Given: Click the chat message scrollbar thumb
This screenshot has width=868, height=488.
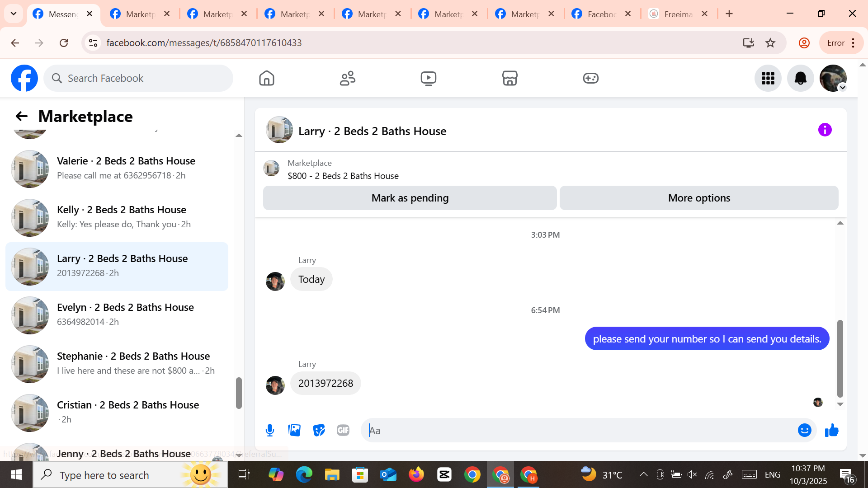Looking at the screenshot, I should point(840,358).
